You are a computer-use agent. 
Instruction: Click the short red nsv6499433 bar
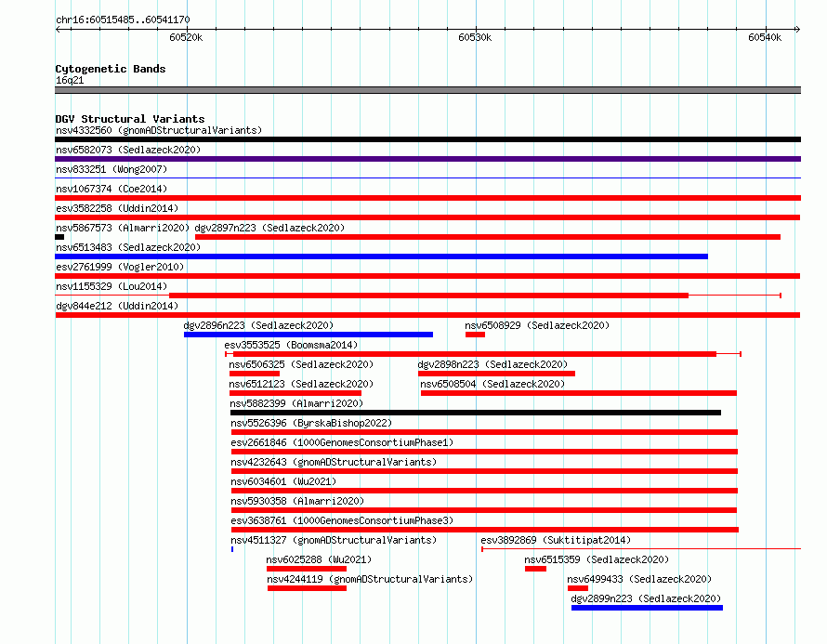pos(578,588)
